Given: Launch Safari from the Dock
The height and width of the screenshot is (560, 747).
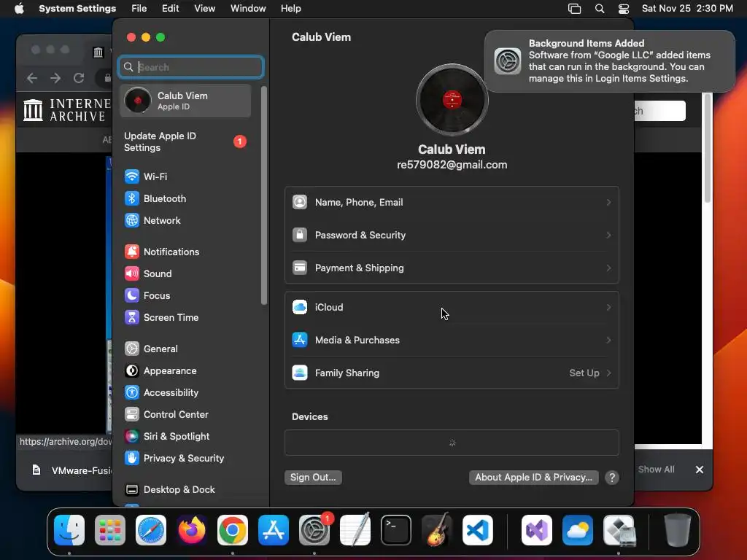Looking at the screenshot, I should pos(151,530).
